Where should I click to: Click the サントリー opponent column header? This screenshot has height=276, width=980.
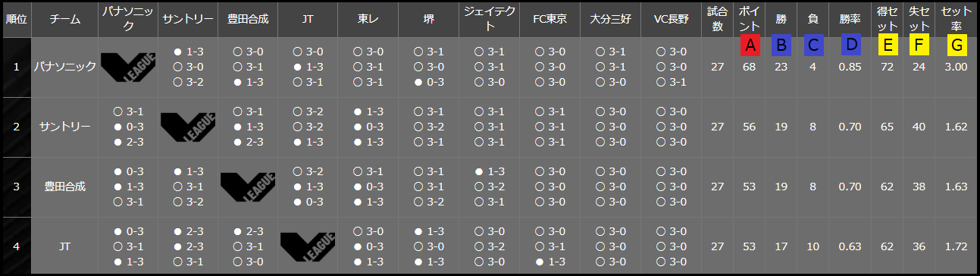click(x=188, y=20)
